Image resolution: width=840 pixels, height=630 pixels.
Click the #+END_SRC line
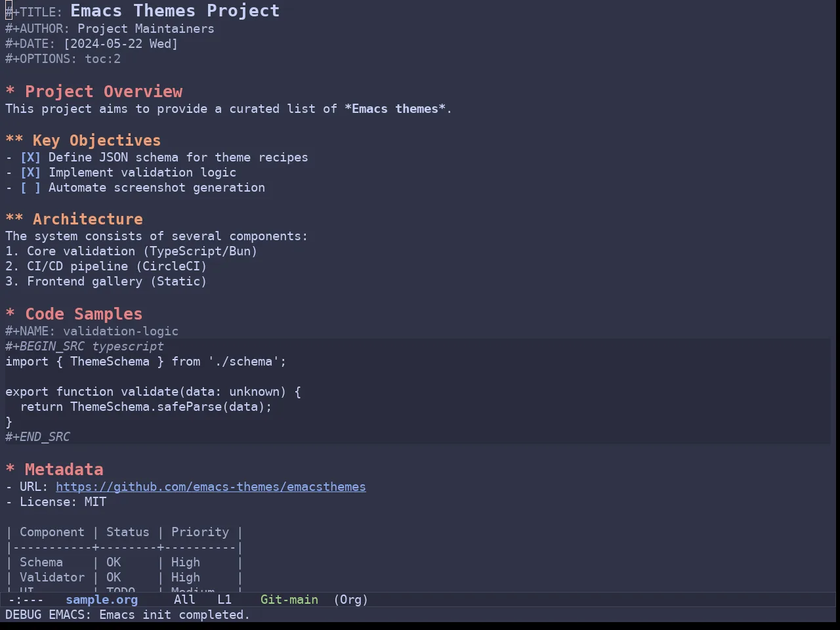coord(37,437)
